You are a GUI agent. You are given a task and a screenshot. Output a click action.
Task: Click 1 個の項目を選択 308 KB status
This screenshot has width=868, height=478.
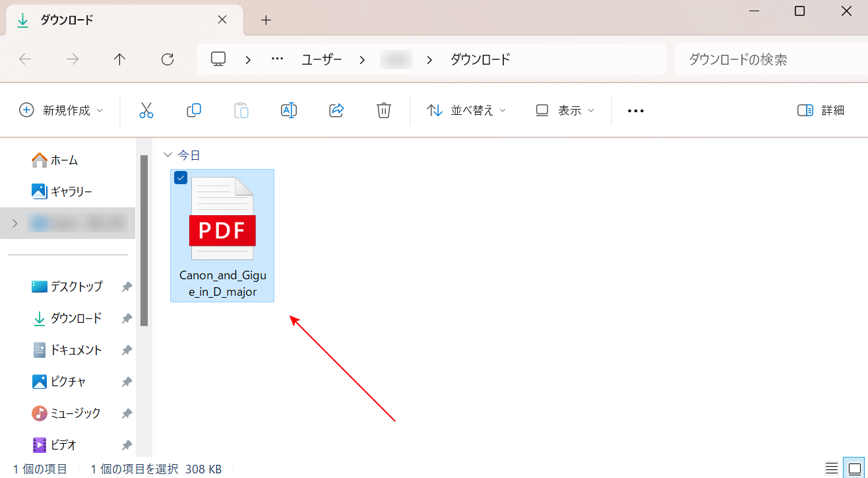click(156, 469)
